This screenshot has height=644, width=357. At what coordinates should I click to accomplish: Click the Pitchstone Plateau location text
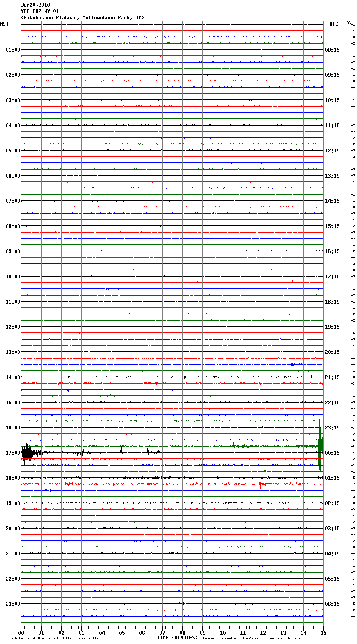82,18
